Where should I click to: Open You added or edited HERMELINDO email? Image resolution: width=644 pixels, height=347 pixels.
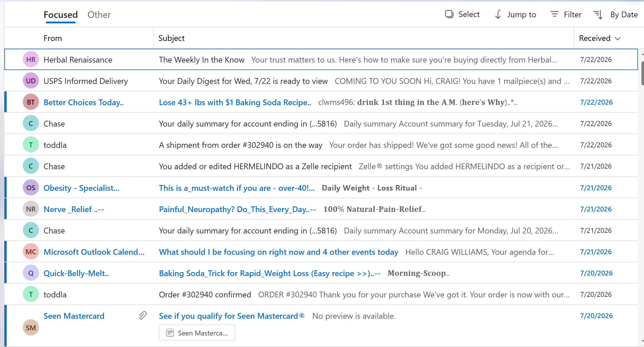click(x=321, y=166)
